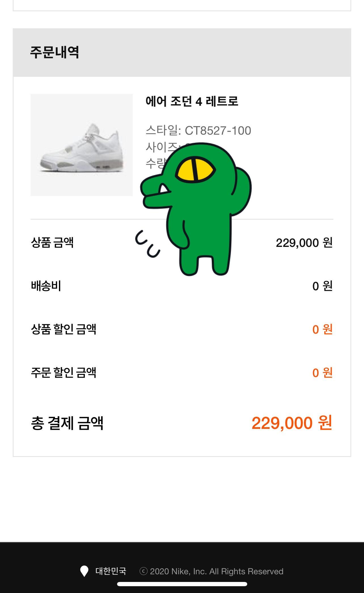Tap the 배송비 0 원 value
Image resolution: width=364 pixels, height=593 pixels.
point(322,286)
